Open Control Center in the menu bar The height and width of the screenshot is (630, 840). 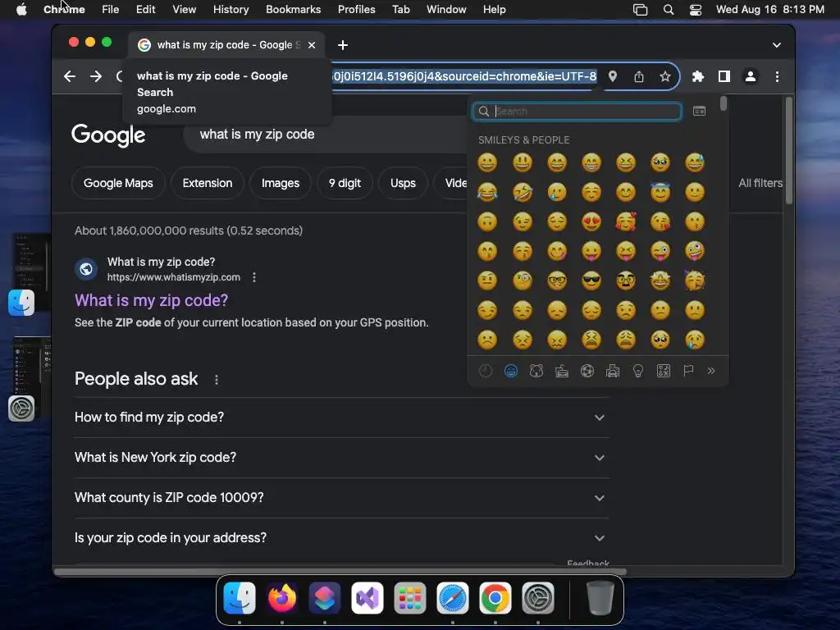click(x=696, y=10)
